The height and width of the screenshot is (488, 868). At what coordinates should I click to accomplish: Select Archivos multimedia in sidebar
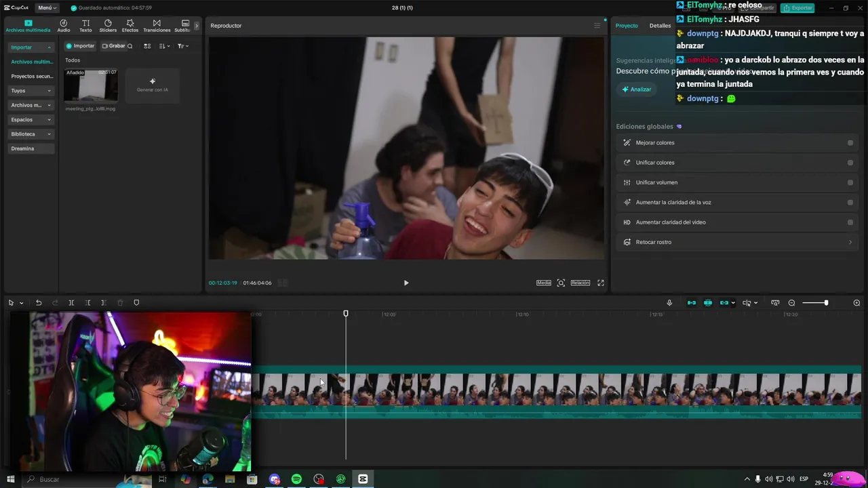coord(31,62)
